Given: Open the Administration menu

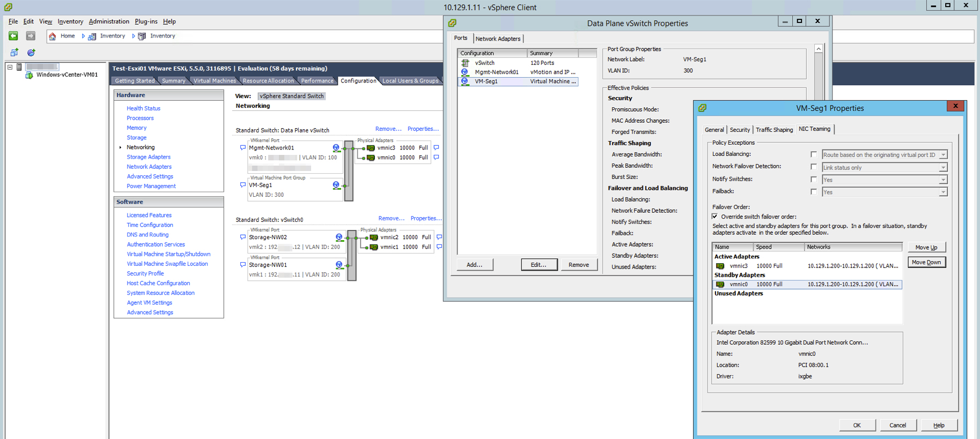Looking at the screenshot, I should pos(109,21).
